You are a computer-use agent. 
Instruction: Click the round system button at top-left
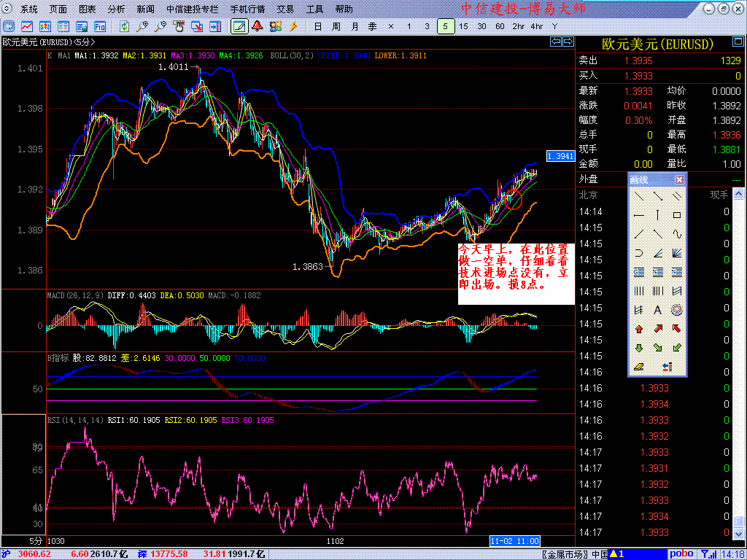tap(8, 9)
